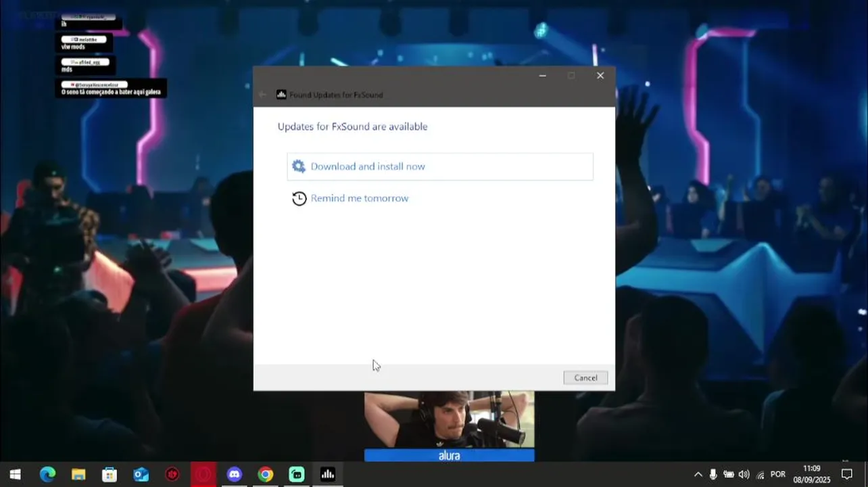Click the battery tray icon
The height and width of the screenshot is (487, 868).
[x=729, y=475]
